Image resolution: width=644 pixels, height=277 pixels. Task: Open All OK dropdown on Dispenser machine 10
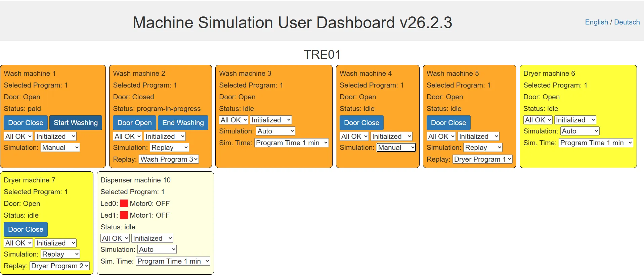point(115,238)
